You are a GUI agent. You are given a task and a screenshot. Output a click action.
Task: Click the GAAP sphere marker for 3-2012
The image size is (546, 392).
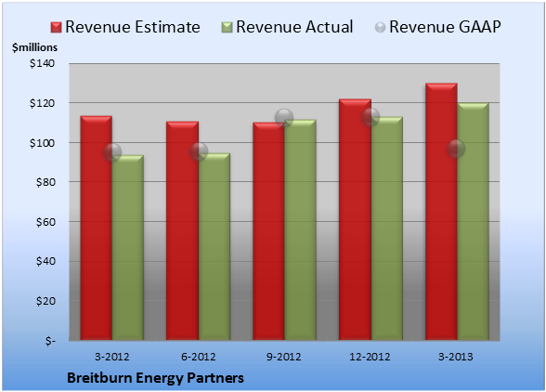tap(112, 152)
